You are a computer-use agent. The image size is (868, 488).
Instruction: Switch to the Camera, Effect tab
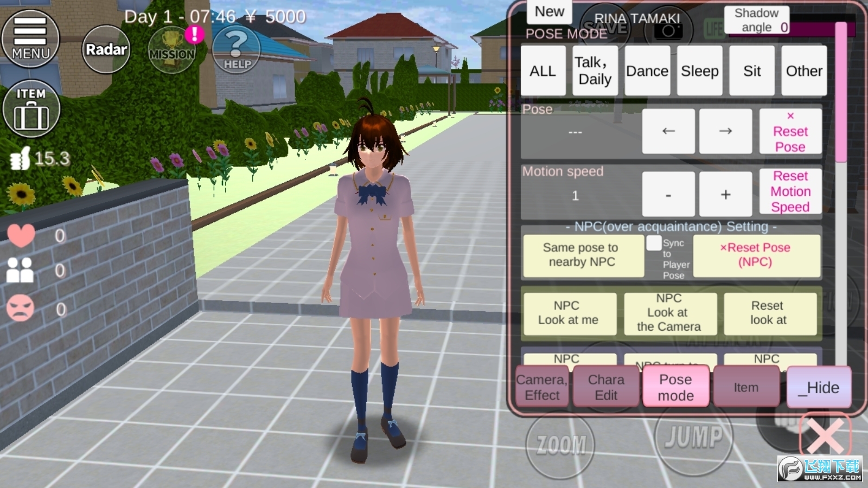(541, 386)
